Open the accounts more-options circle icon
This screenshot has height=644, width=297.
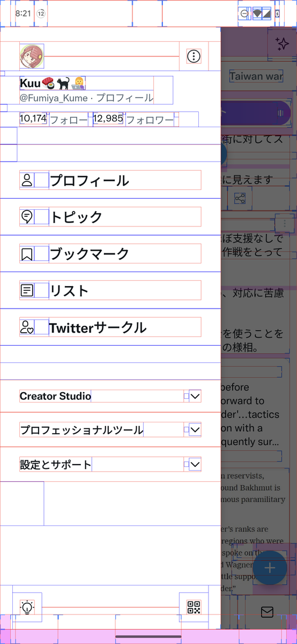click(x=194, y=56)
